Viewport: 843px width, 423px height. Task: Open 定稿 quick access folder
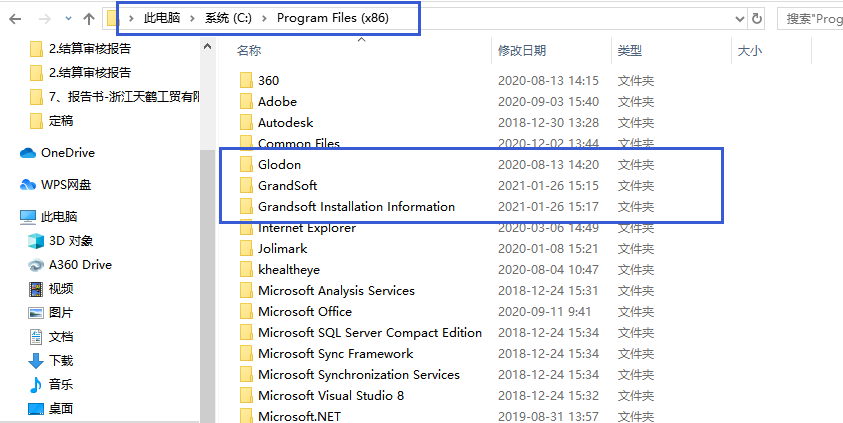52,121
